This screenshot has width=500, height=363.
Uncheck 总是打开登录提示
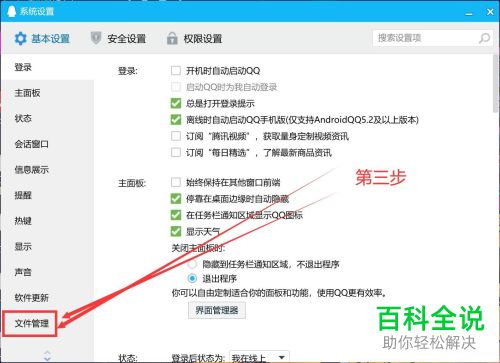[x=176, y=103]
